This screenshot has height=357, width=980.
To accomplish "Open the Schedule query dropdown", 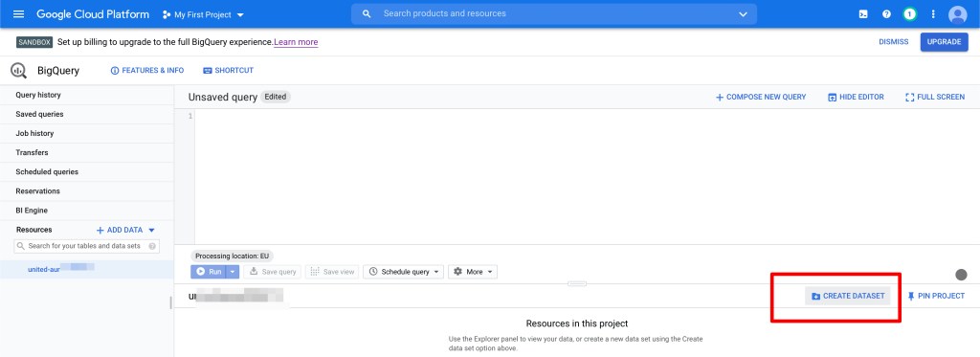I will pos(403,272).
